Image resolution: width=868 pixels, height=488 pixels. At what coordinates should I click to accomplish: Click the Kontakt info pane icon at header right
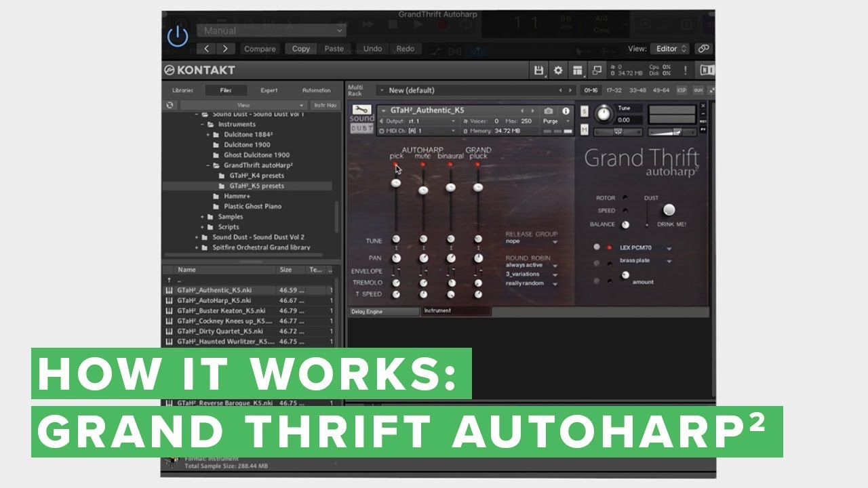point(706,70)
